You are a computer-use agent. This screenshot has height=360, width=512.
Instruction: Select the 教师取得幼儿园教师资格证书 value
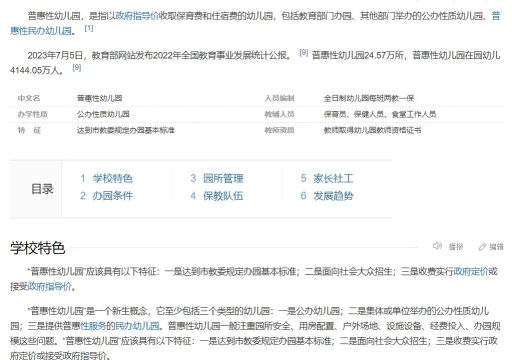[x=372, y=130]
